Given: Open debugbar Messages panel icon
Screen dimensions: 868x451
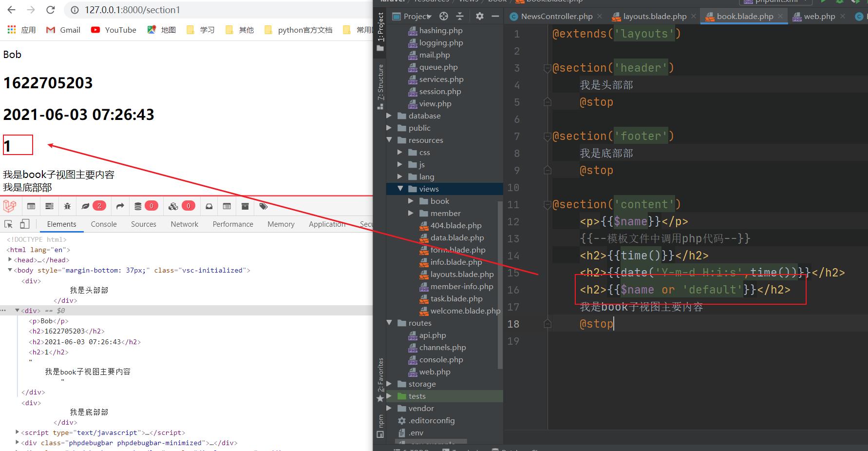Looking at the screenshot, I should tap(31, 206).
